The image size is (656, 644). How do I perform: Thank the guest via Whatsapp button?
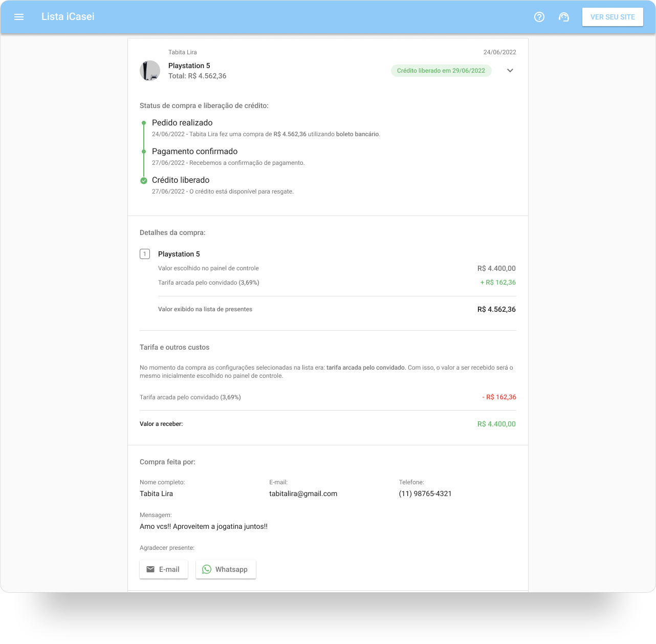click(226, 569)
